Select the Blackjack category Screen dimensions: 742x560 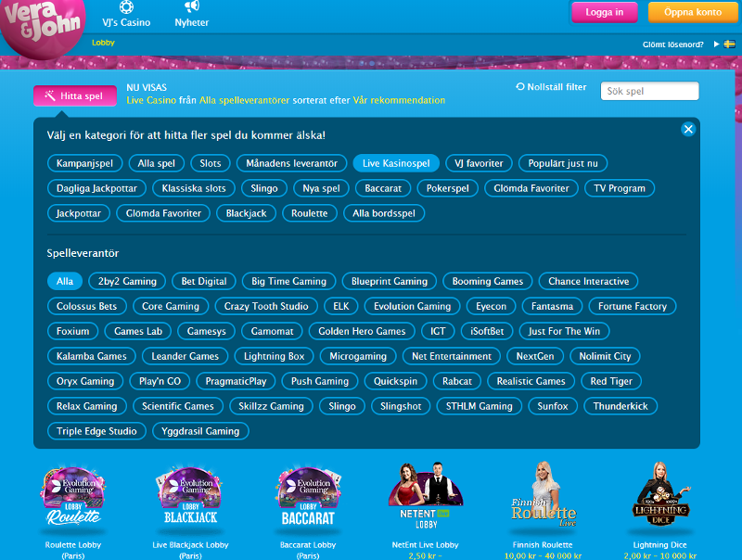(x=246, y=213)
